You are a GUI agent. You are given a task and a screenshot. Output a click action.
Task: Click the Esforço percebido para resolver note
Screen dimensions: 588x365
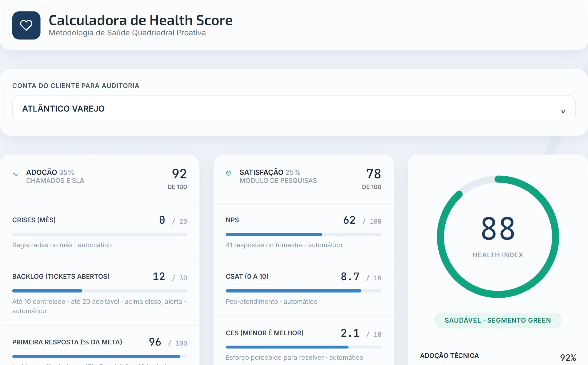point(294,357)
